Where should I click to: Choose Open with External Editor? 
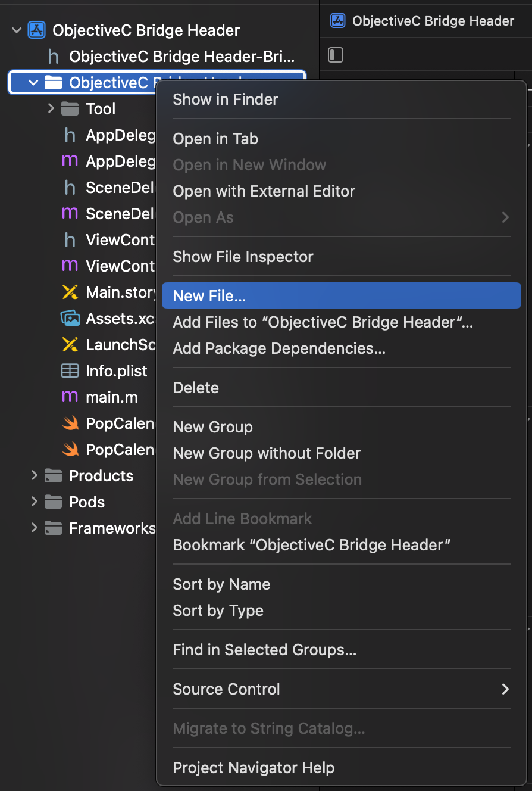coord(341,191)
